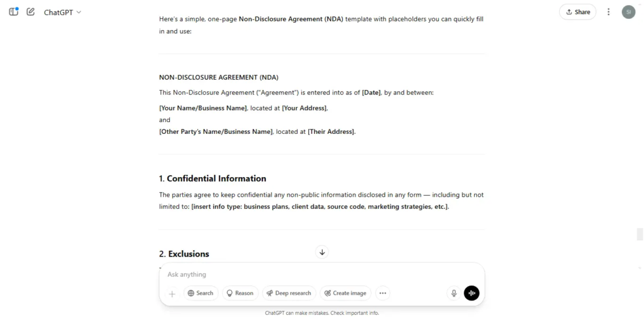Click the Confidential Information heading
This screenshot has height=320, width=644.
point(213,179)
